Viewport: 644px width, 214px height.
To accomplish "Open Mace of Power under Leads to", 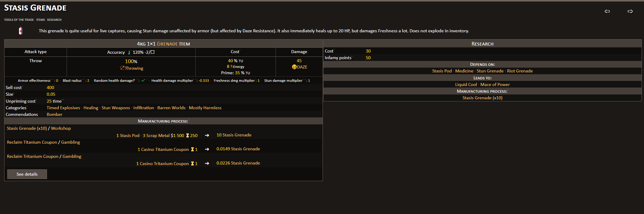I will pyautogui.click(x=495, y=85).
